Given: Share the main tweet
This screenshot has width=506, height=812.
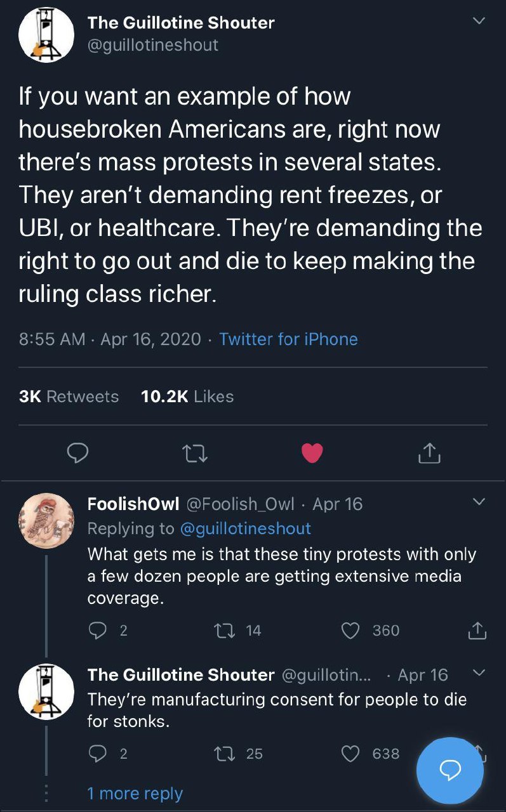Looking at the screenshot, I should click(429, 452).
